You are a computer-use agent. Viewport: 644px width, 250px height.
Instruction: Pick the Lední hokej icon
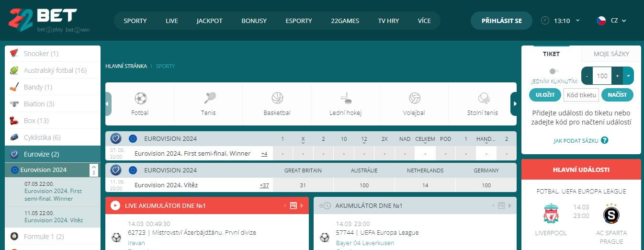click(346, 98)
